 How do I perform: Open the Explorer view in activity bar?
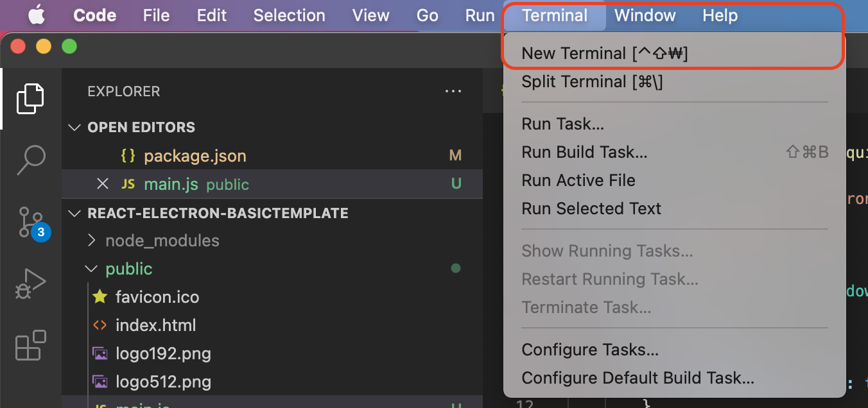click(30, 99)
